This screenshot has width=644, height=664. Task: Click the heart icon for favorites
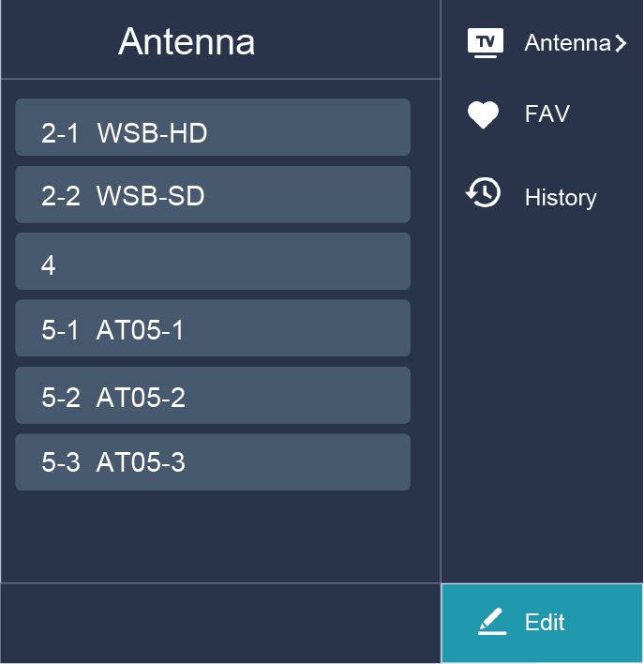click(484, 115)
